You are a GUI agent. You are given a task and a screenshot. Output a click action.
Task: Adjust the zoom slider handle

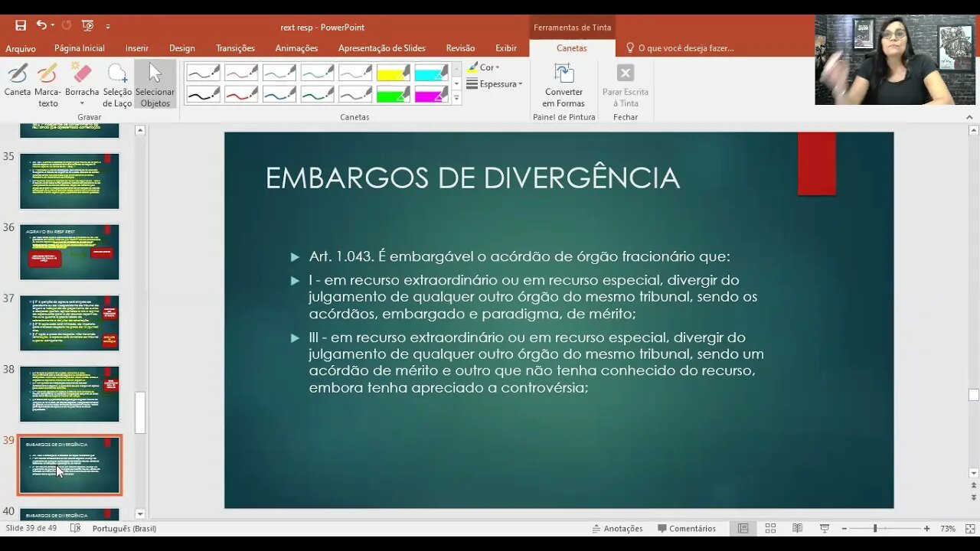(x=875, y=529)
